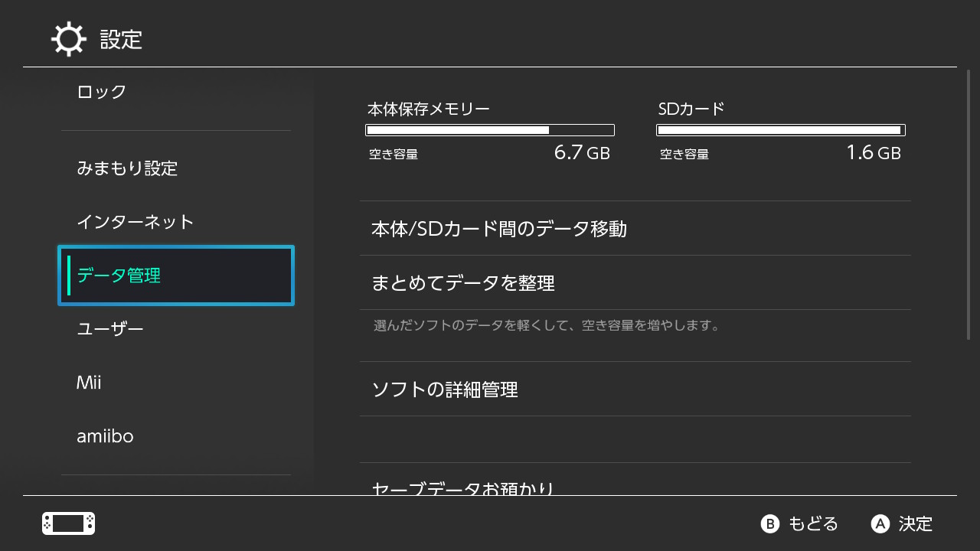Open ユーザー settings
Viewport: 980px width, 551px height.
point(110,329)
